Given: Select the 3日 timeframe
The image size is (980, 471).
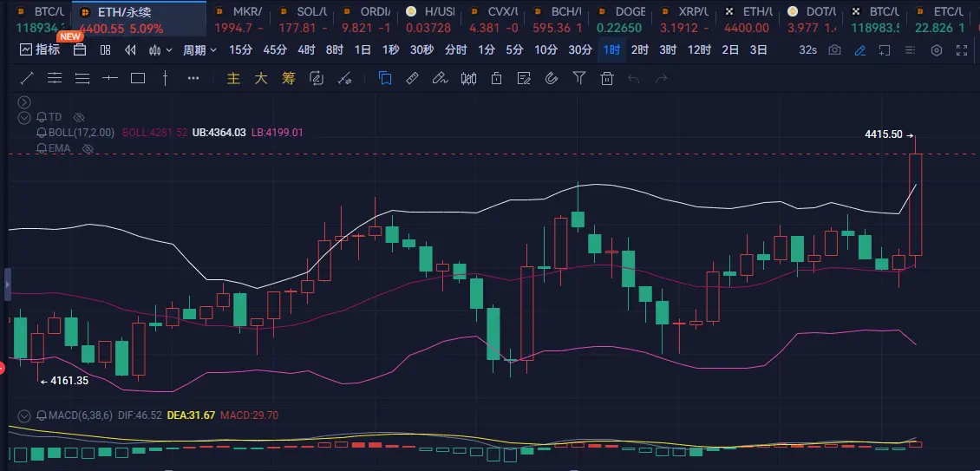Looking at the screenshot, I should 758,50.
